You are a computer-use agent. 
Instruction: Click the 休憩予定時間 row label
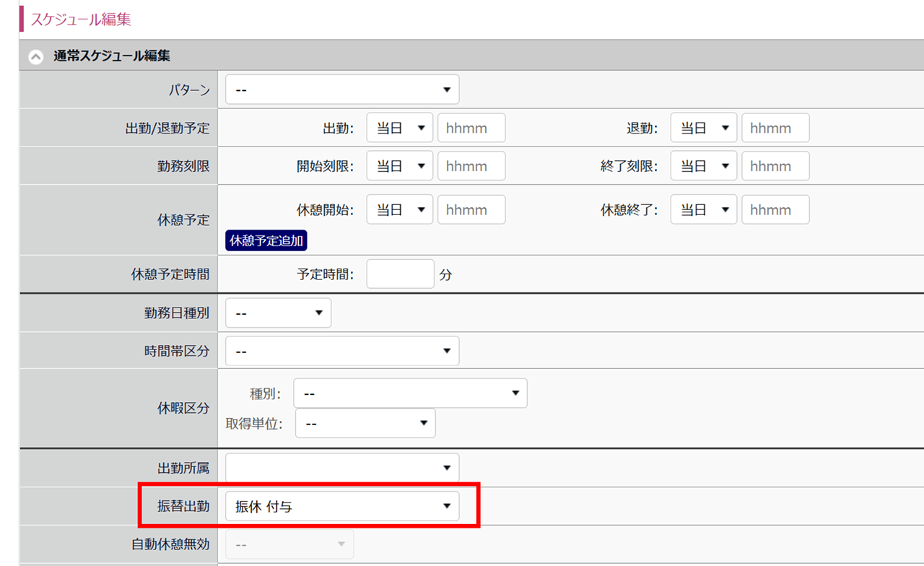(170, 274)
